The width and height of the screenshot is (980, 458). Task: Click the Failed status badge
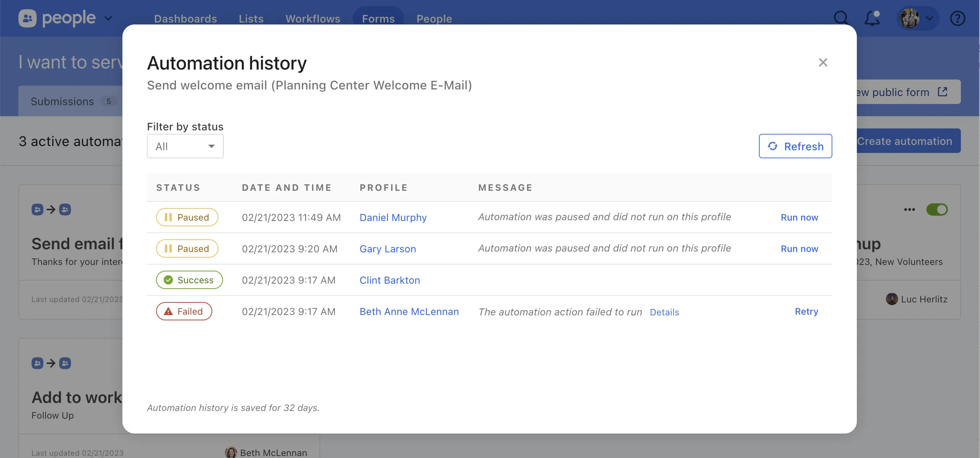click(x=184, y=311)
